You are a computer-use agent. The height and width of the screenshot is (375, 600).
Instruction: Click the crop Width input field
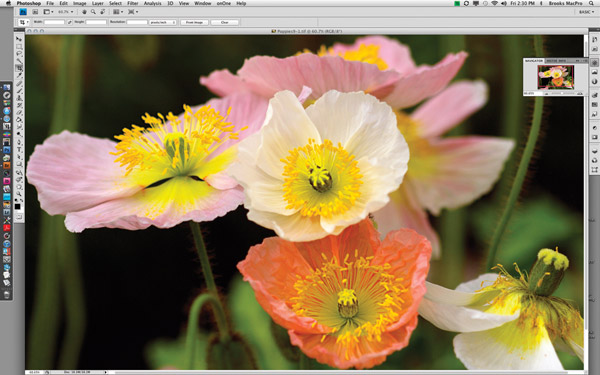point(54,22)
